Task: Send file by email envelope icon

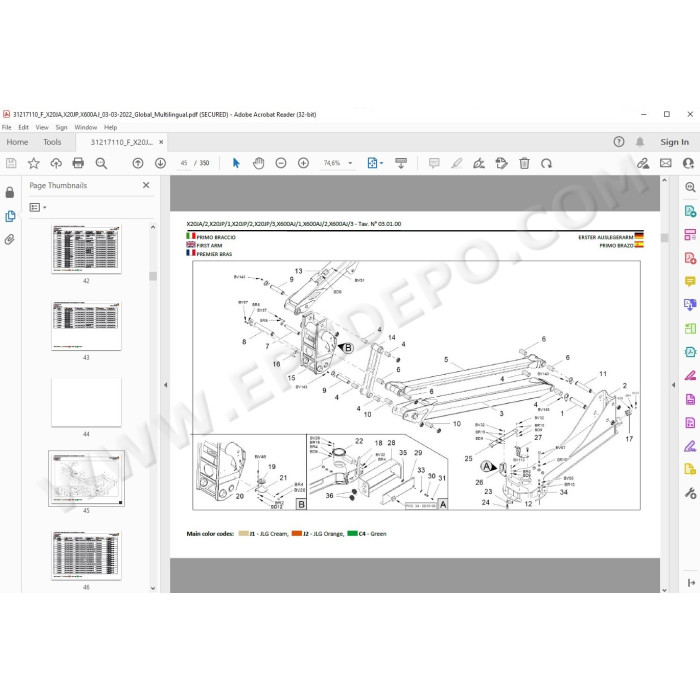Action: [666, 163]
